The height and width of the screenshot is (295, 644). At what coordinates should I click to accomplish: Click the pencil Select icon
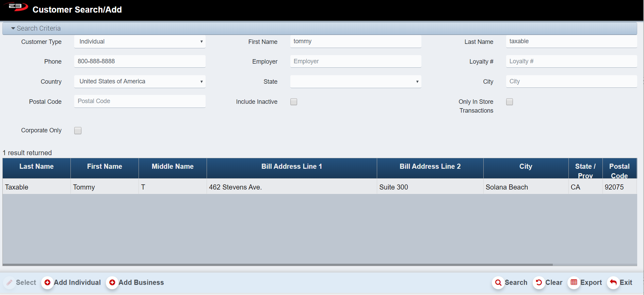[10, 282]
